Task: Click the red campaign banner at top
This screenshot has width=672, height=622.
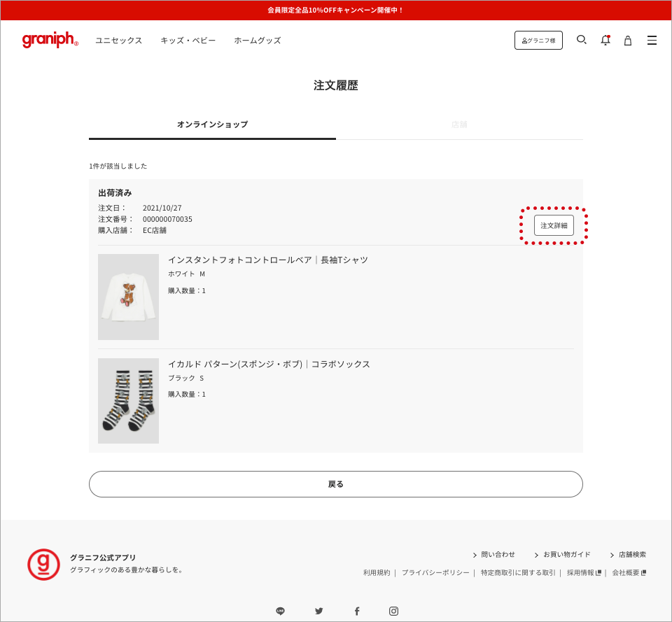Action: (x=336, y=10)
